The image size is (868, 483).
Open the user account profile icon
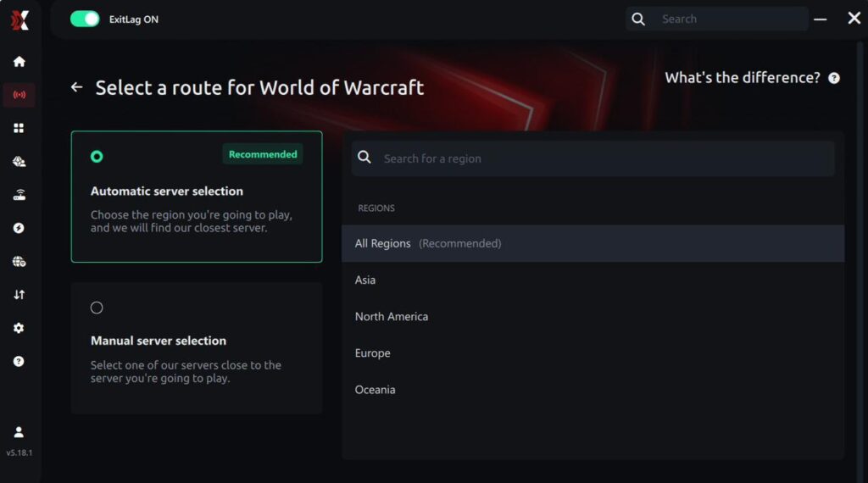19,432
